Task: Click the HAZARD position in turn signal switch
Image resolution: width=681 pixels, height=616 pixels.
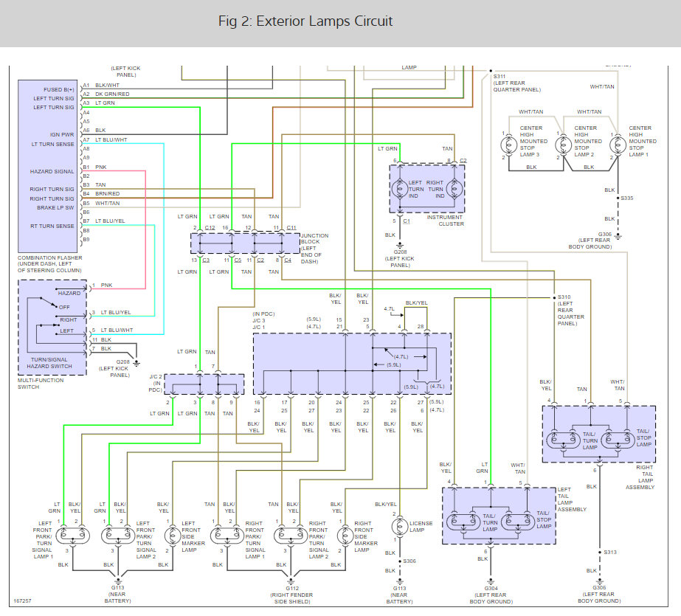Action: click(69, 294)
